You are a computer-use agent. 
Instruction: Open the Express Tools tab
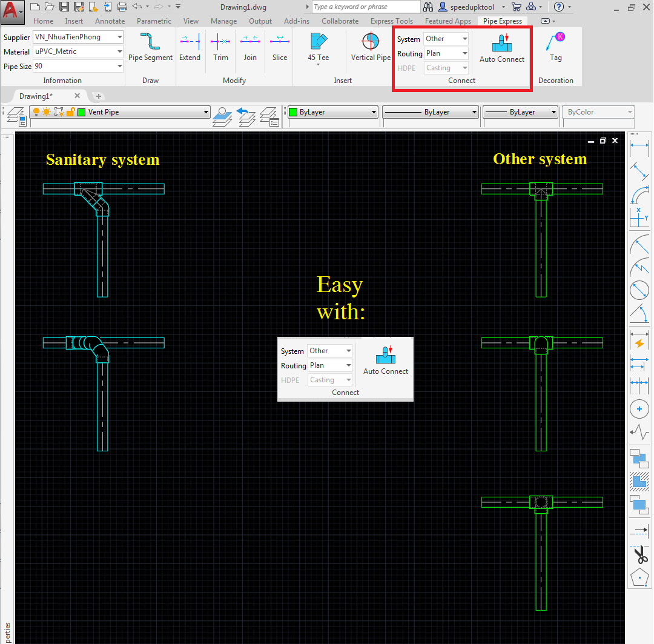(392, 21)
